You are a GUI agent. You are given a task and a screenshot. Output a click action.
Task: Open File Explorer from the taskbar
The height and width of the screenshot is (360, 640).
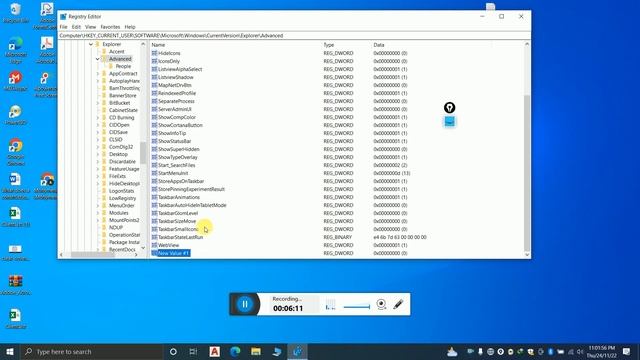click(x=256, y=351)
